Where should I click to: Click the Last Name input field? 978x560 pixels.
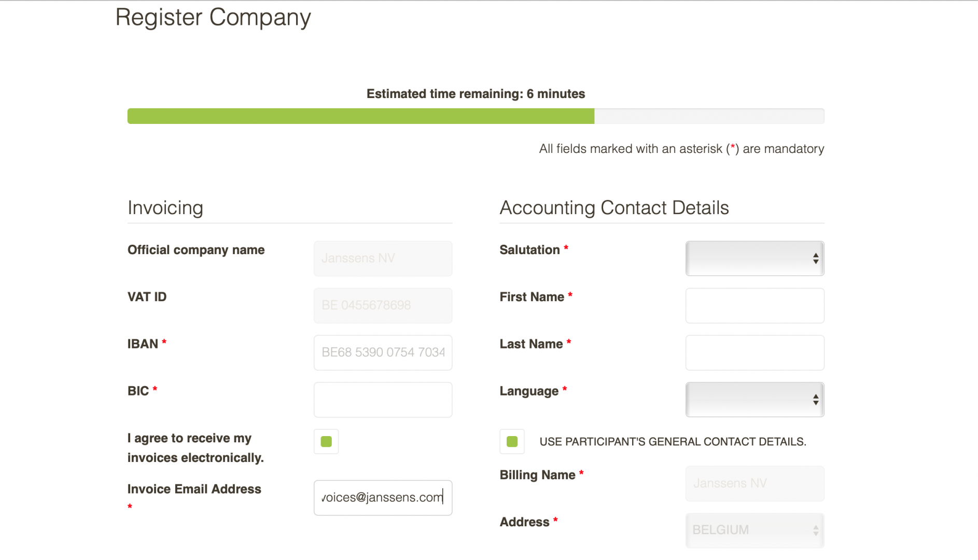click(754, 353)
